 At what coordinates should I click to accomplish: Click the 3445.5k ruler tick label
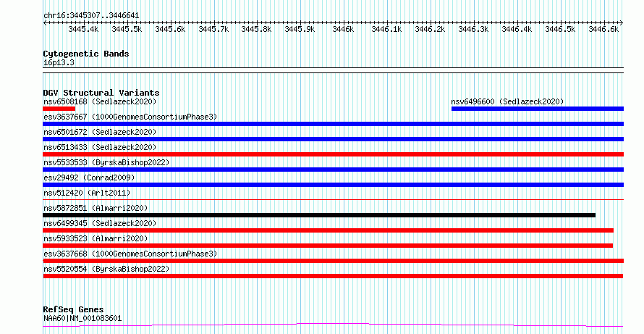(x=127, y=29)
